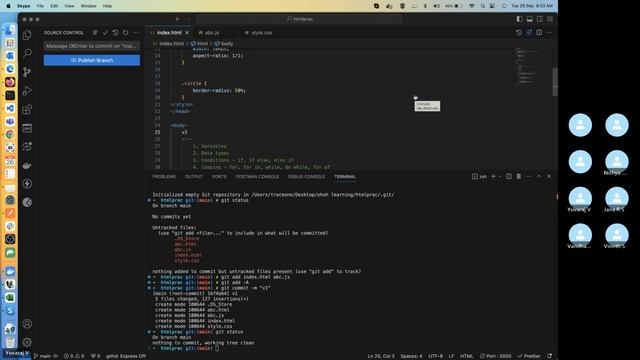This screenshot has height=360, width=640.
Task: Click the commit checkmark in Source Control header
Action: click(105, 33)
